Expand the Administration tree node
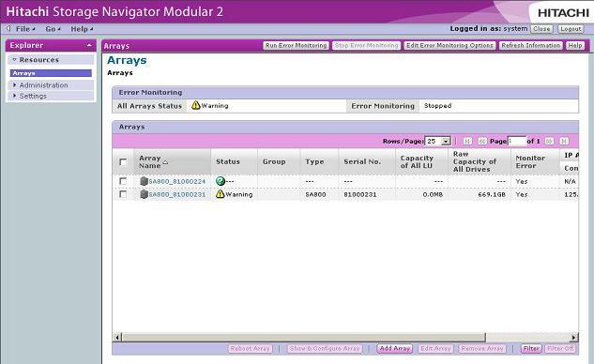The width and height of the screenshot is (594, 364). tap(14, 84)
